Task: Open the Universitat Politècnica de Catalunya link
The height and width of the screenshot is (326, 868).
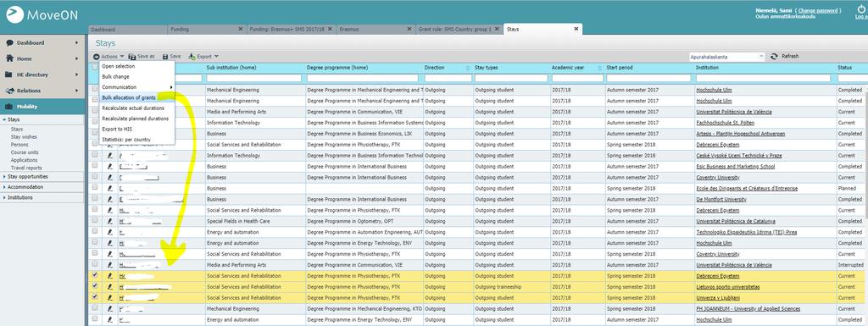Action: (x=736, y=221)
